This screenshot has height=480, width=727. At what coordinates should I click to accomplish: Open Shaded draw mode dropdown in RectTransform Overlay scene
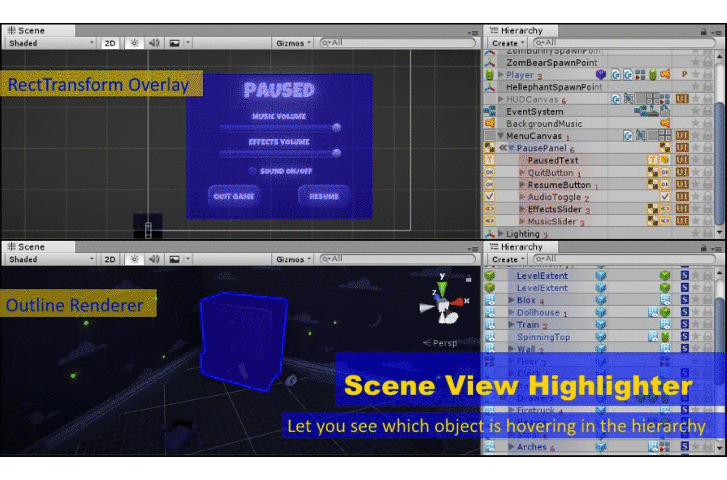point(50,43)
